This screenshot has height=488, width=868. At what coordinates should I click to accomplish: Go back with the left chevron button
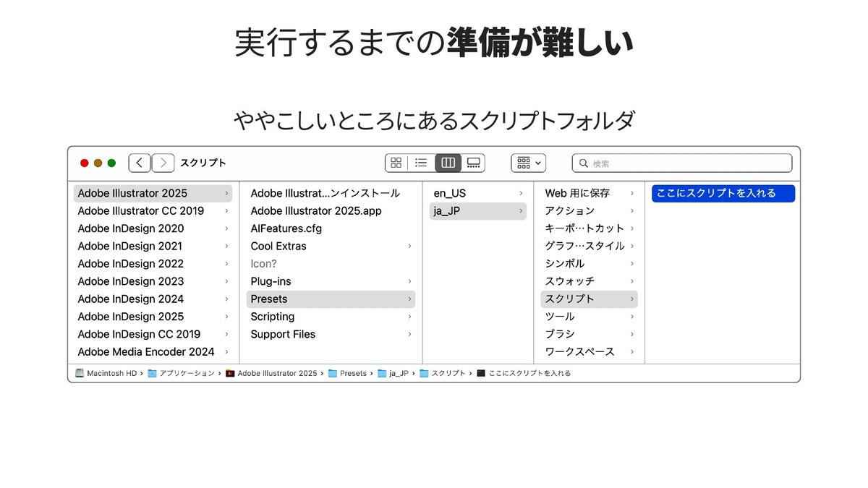click(140, 163)
